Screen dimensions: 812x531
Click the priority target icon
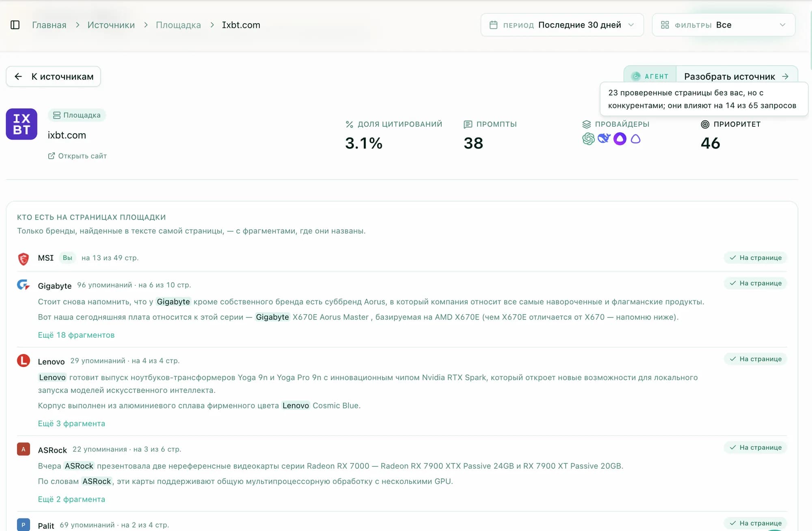click(x=705, y=124)
